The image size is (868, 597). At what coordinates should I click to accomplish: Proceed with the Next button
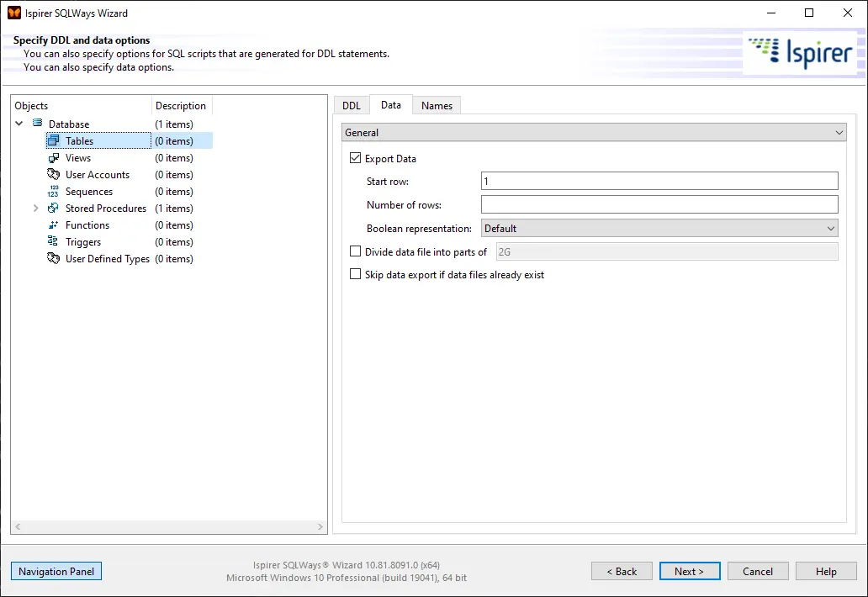pos(690,571)
